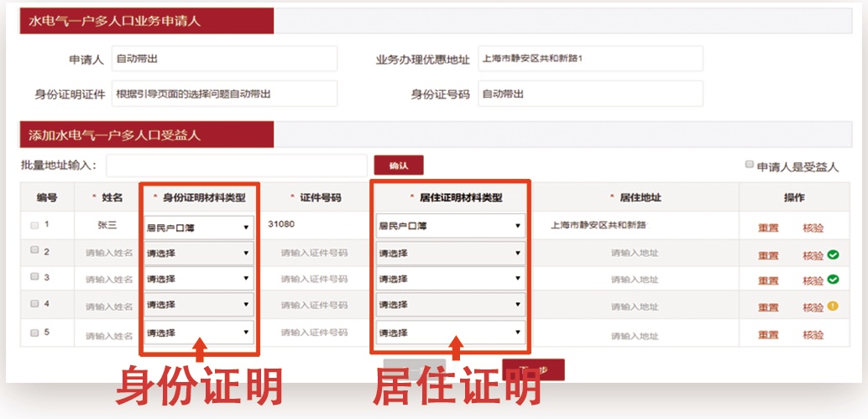This screenshot has height=419, width=868.
Task: Focus the 批量地址输入 text field
Action: tap(236, 165)
